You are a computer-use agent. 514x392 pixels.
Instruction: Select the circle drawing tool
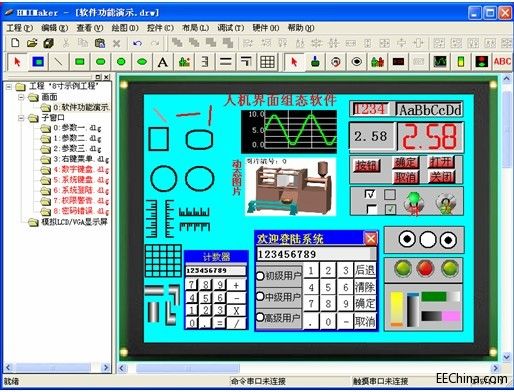(121, 62)
